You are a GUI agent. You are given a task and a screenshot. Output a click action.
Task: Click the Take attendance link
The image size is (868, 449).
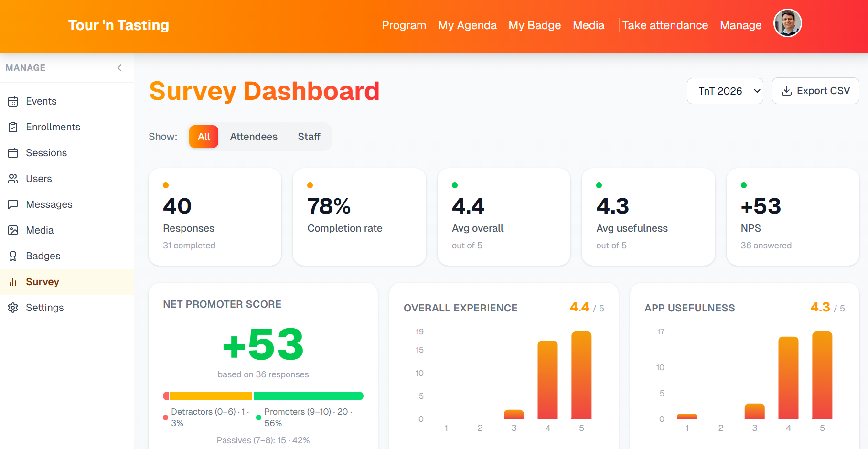(x=665, y=25)
